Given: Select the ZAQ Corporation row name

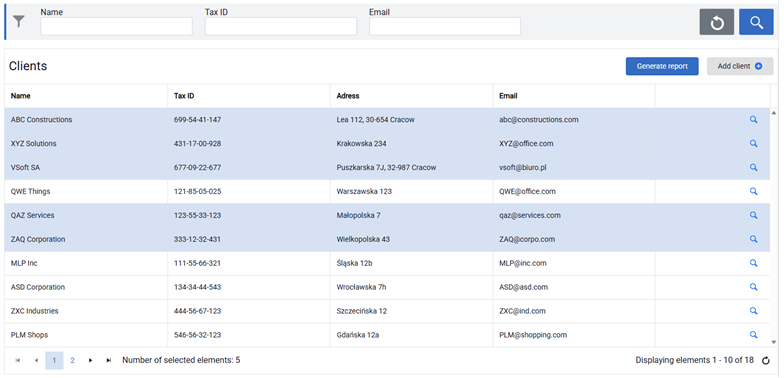Looking at the screenshot, I should (38, 240).
